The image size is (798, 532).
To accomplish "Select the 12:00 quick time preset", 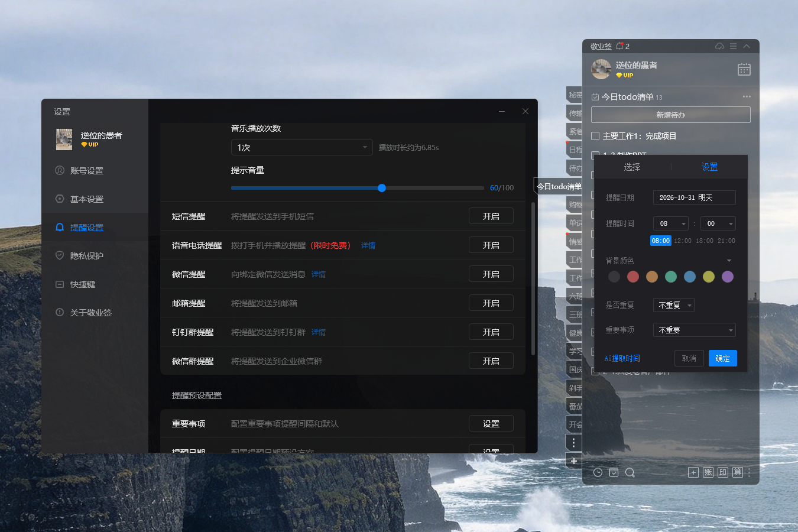I will (683, 241).
